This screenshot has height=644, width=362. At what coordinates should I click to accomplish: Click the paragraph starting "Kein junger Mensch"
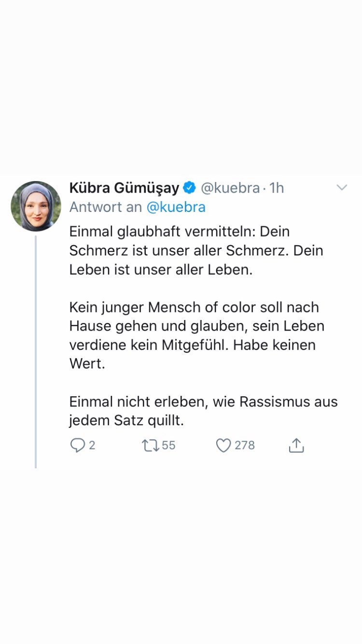coord(196,326)
